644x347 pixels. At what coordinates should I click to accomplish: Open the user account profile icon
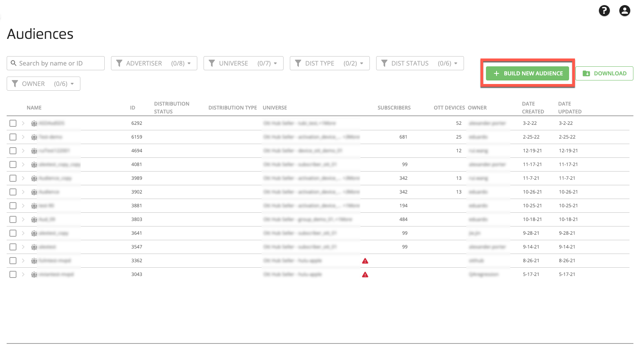624,11
